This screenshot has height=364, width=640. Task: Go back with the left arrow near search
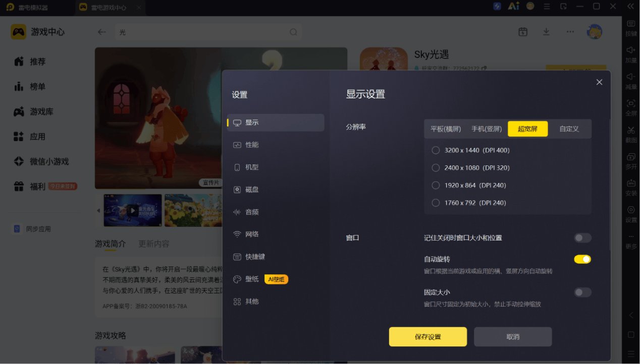pyautogui.click(x=101, y=32)
